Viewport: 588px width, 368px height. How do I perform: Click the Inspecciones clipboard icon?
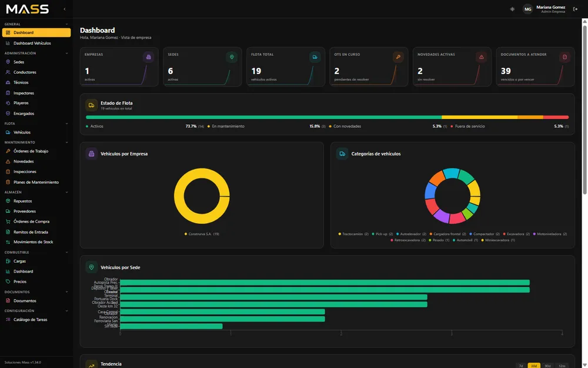pos(8,171)
